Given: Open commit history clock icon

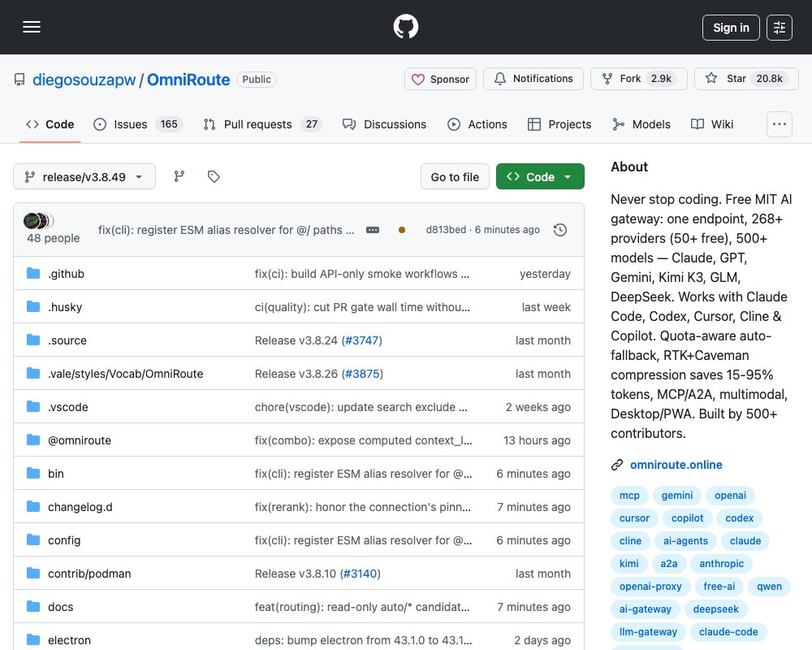Looking at the screenshot, I should [x=560, y=230].
